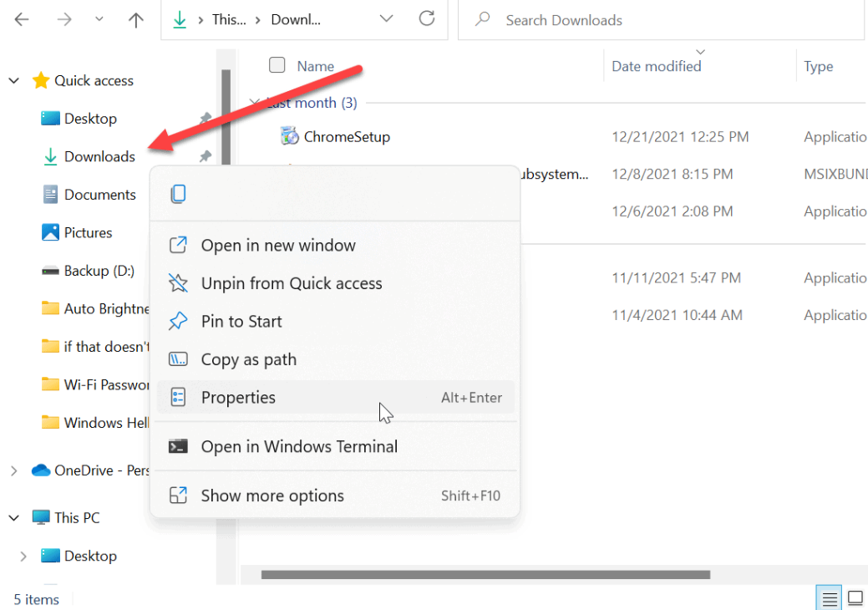Click the horizontal scrollbar at the bottom
Viewport: 868px width, 610px height.
485,575
